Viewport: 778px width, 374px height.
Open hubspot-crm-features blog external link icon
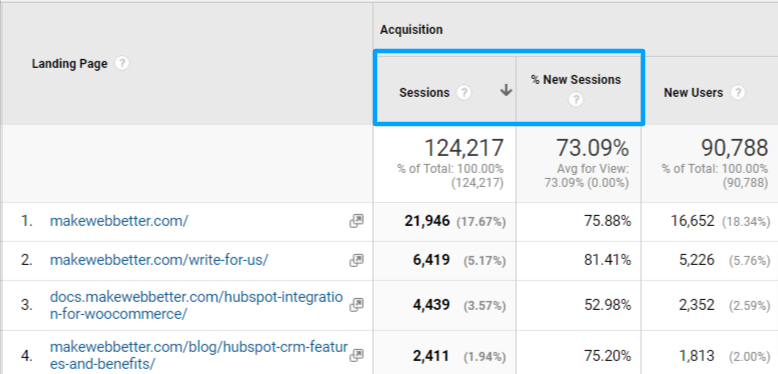tap(356, 355)
